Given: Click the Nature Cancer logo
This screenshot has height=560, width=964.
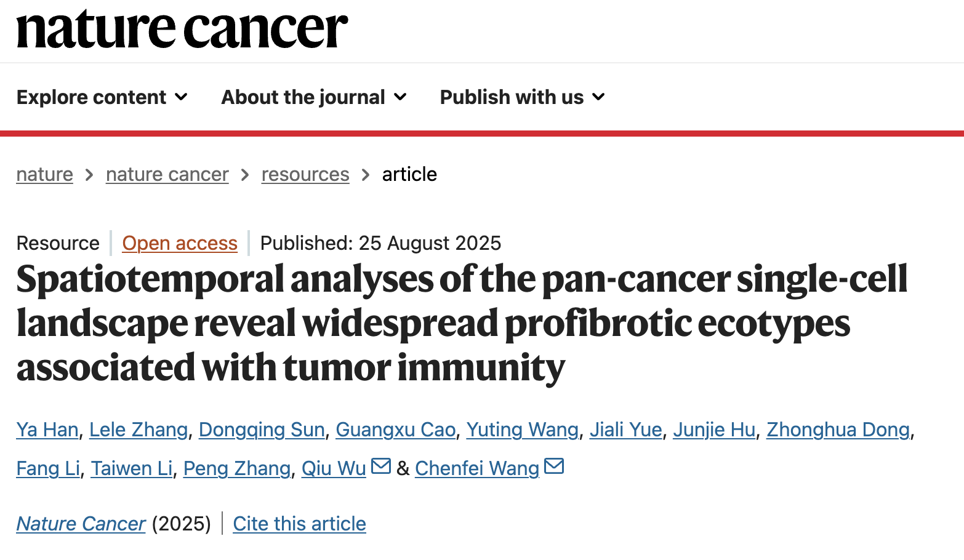Looking at the screenshot, I should (182, 29).
